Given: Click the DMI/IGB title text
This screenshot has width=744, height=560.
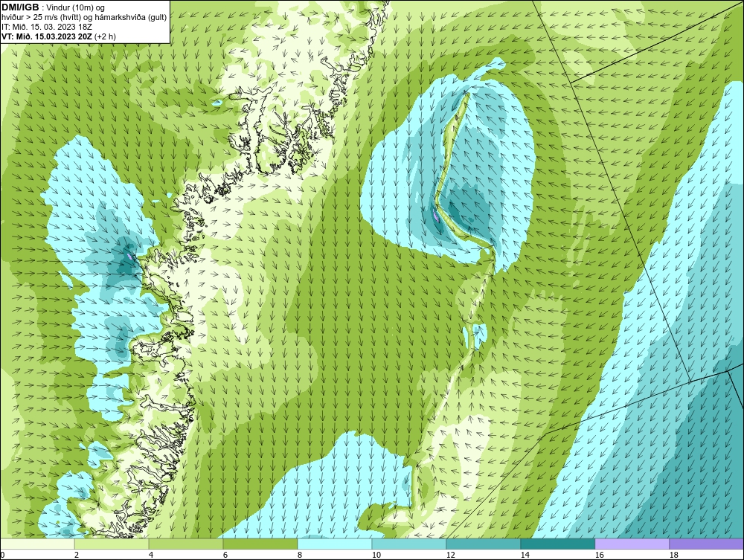Looking at the screenshot, I should [20, 7].
